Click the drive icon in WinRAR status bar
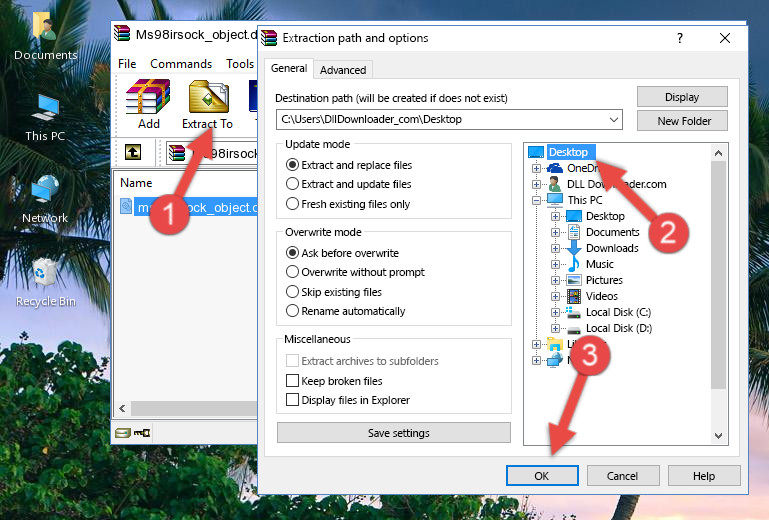 click(123, 433)
